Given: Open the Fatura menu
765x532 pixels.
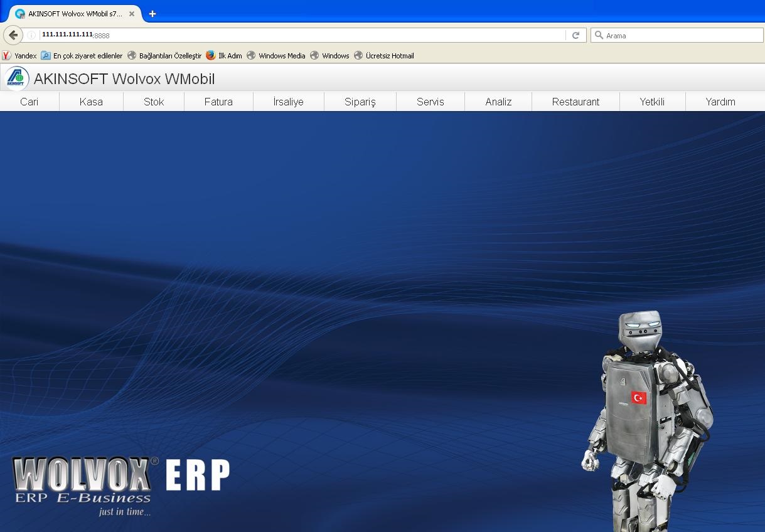Looking at the screenshot, I should coord(218,102).
